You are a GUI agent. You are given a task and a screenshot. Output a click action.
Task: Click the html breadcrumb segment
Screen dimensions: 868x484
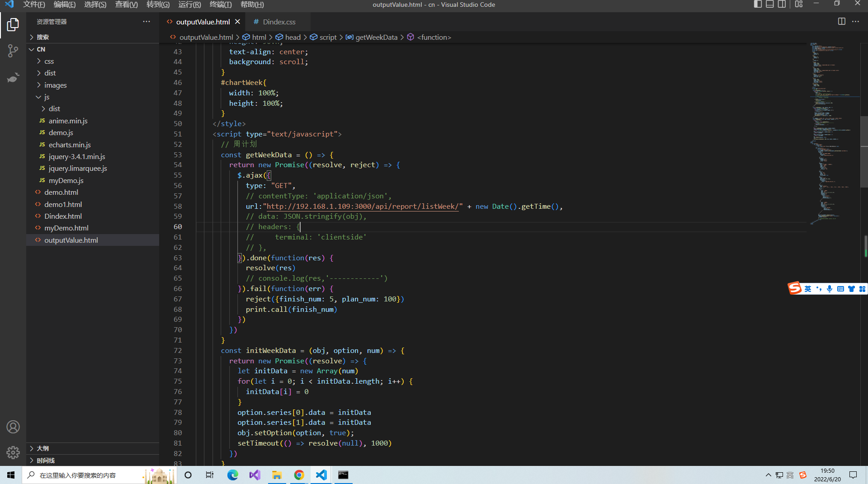pos(255,37)
